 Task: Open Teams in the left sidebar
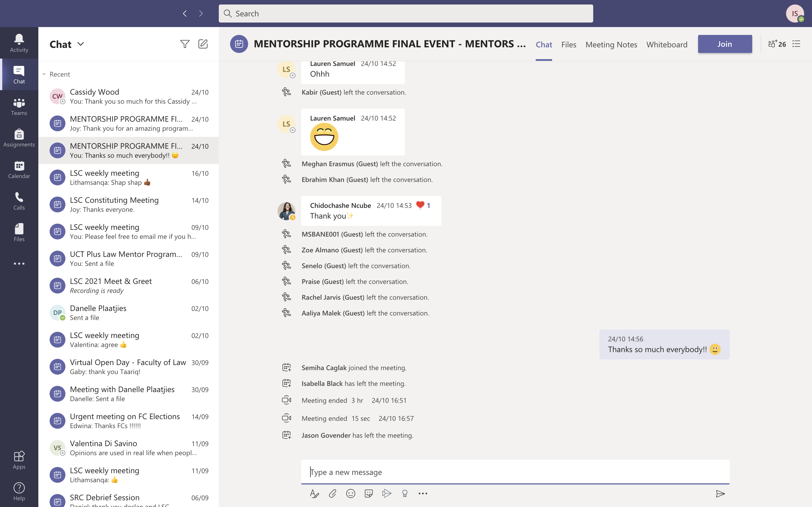tap(19, 106)
